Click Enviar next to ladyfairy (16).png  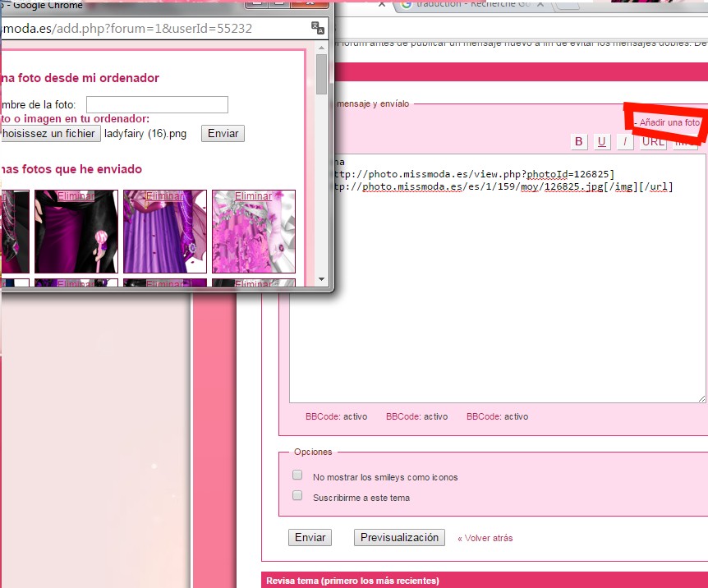click(223, 133)
